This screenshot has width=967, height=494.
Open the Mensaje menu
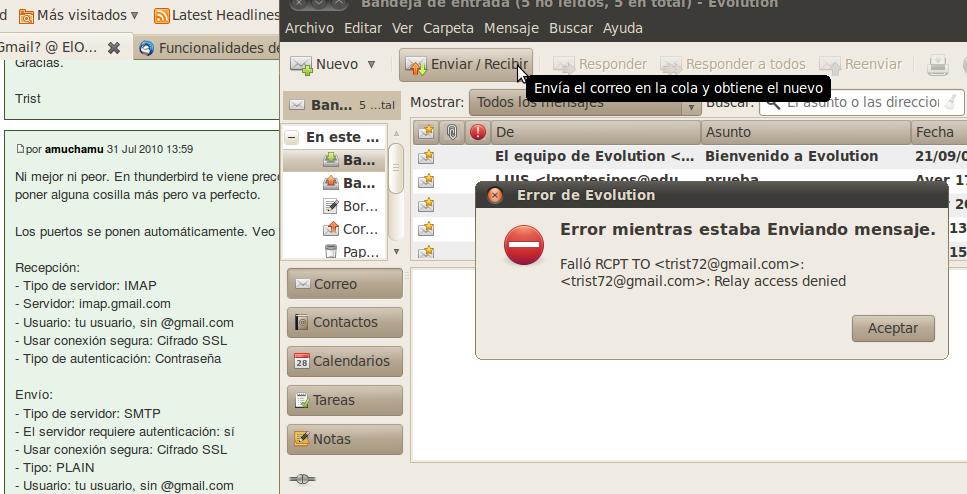point(511,28)
